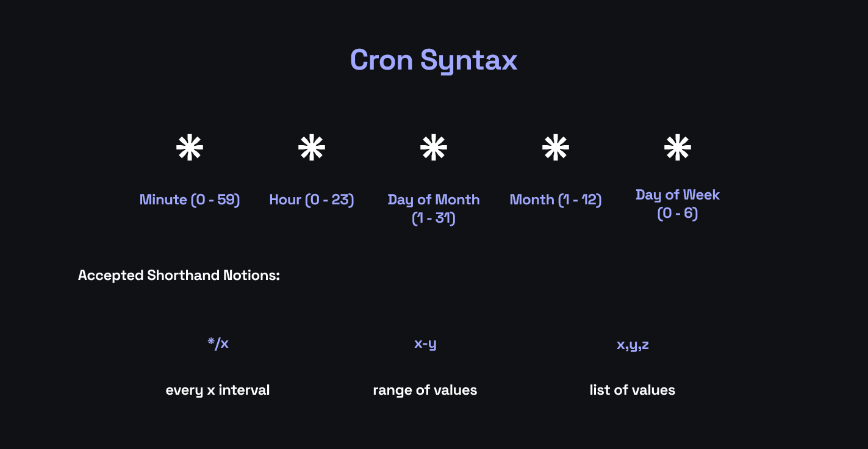Click the Hour (0 - 23) label

[x=312, y=199]
